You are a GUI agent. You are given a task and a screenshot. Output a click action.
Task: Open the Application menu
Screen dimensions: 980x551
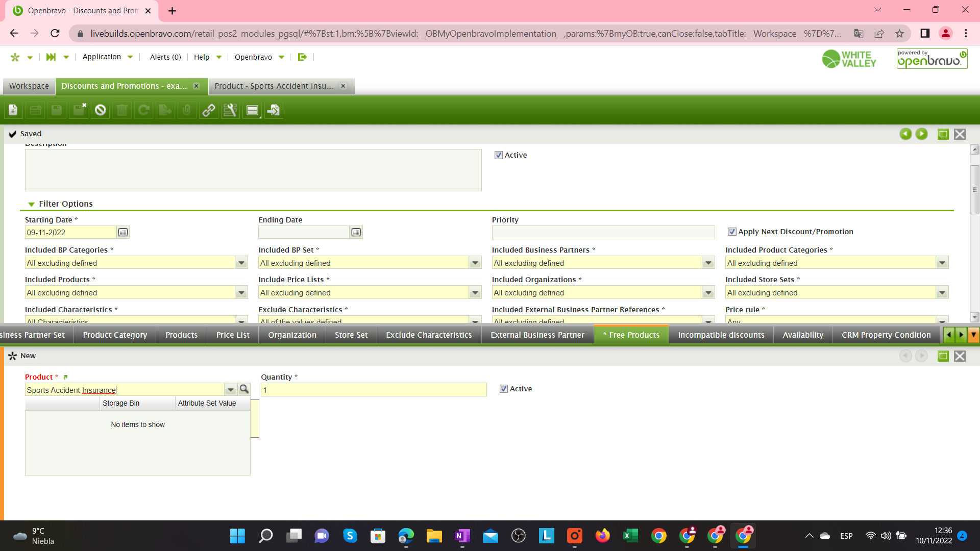click(102, 57)
